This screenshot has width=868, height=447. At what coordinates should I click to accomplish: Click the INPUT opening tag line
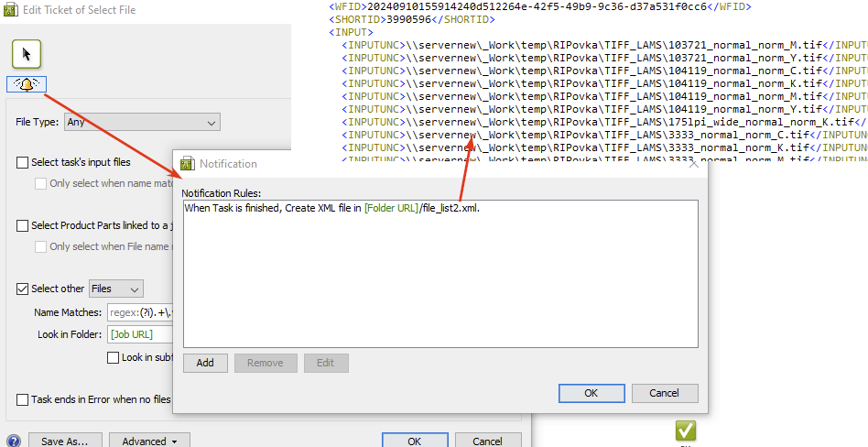pyautogui.click(x=351, y=32)
